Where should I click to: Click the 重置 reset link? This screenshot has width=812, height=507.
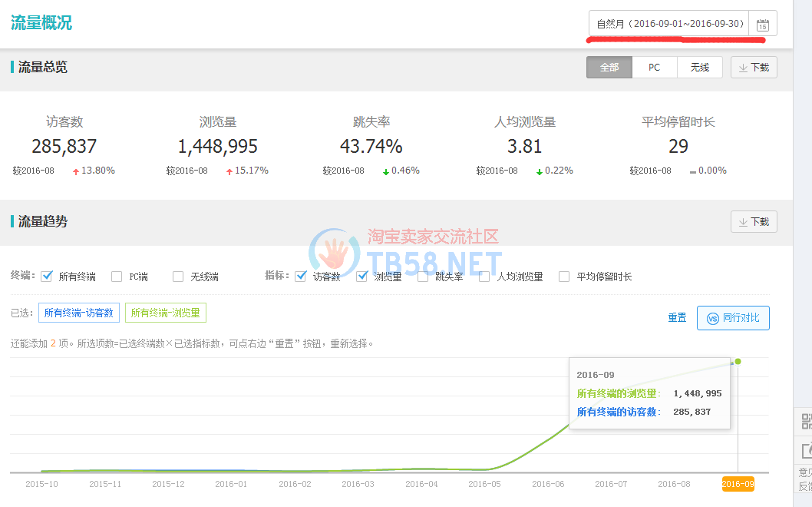click(677, 318)
